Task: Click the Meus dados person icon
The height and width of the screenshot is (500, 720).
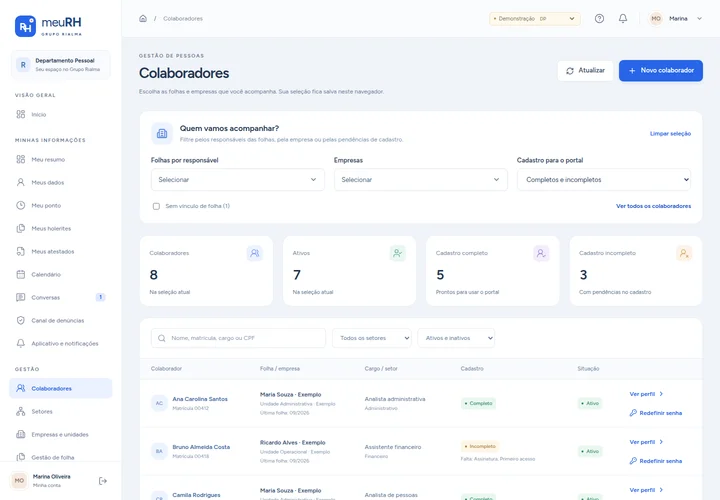Action: click(21, 182)
